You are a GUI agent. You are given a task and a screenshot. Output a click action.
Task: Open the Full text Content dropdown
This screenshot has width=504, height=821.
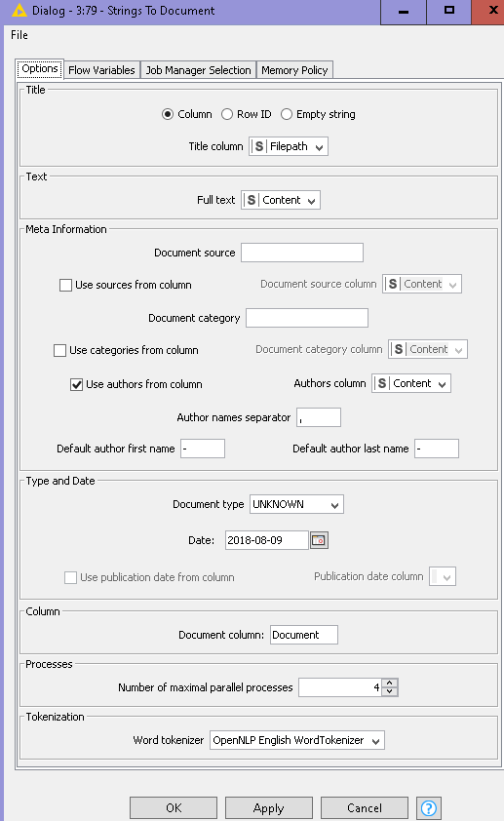(x=281, y=200)
